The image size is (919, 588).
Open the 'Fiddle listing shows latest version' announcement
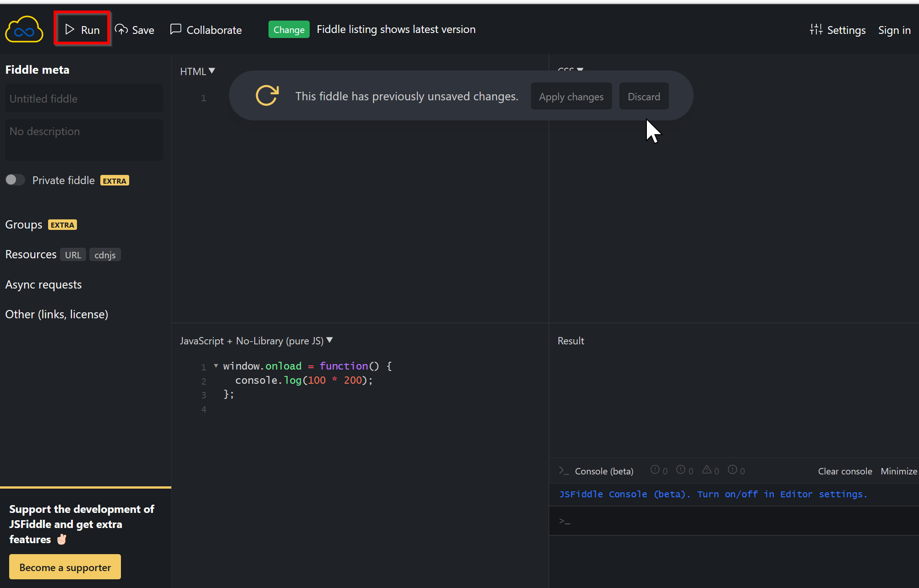tap(396, 29)
